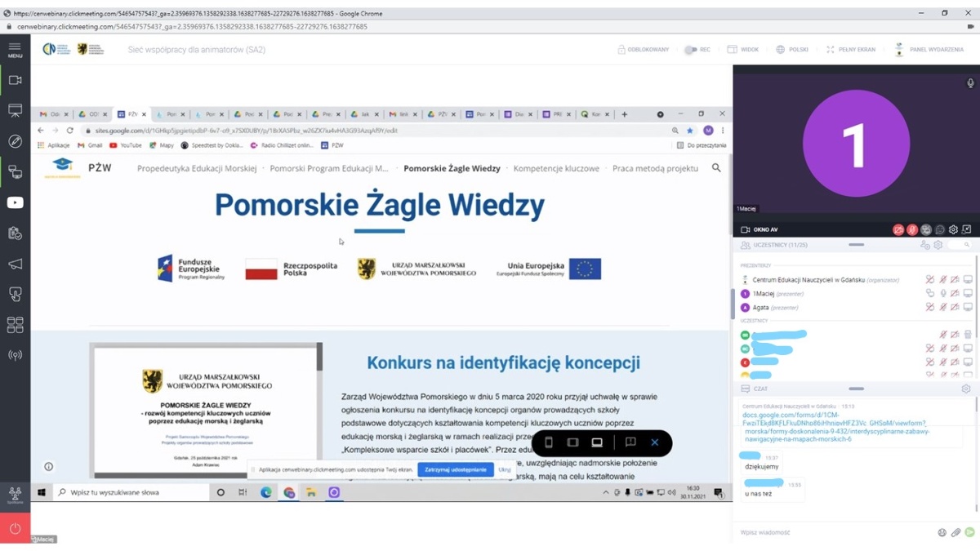The width and height of the screenshot is (980, 551).
Task: Click the participants icon beside UCZESTNICY header
Action: [x=746, y=244]
